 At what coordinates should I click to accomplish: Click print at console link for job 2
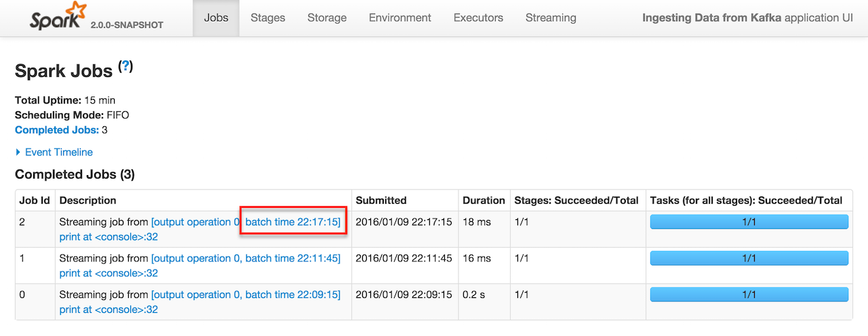(108, 237)
